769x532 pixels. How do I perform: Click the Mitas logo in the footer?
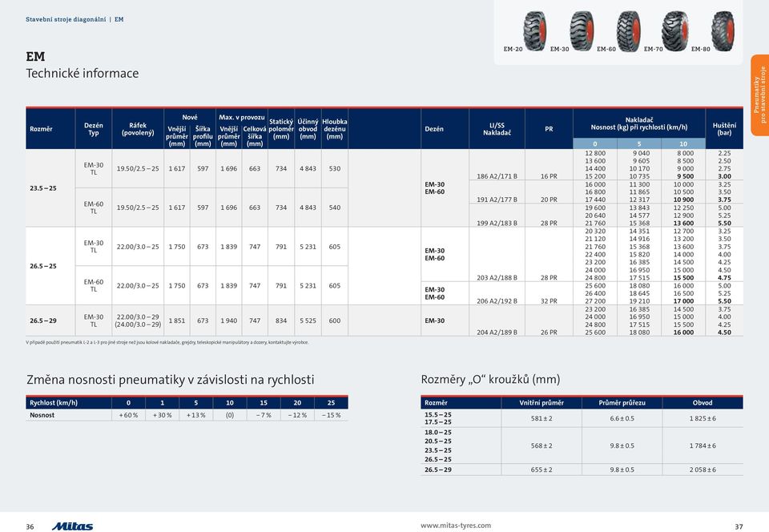73,526
